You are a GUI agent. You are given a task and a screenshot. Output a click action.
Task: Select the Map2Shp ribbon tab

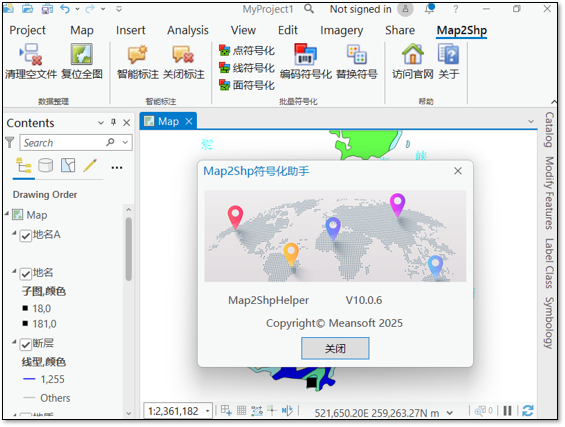pyautogui.click(x=462, y=30)
